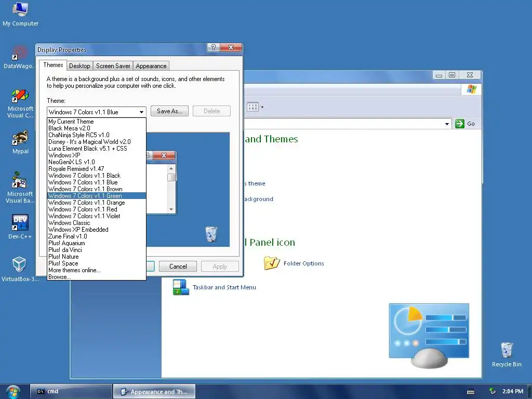
Task: Pick Windows 7 Colors v1.1 Black
Action: coord(97,176)
